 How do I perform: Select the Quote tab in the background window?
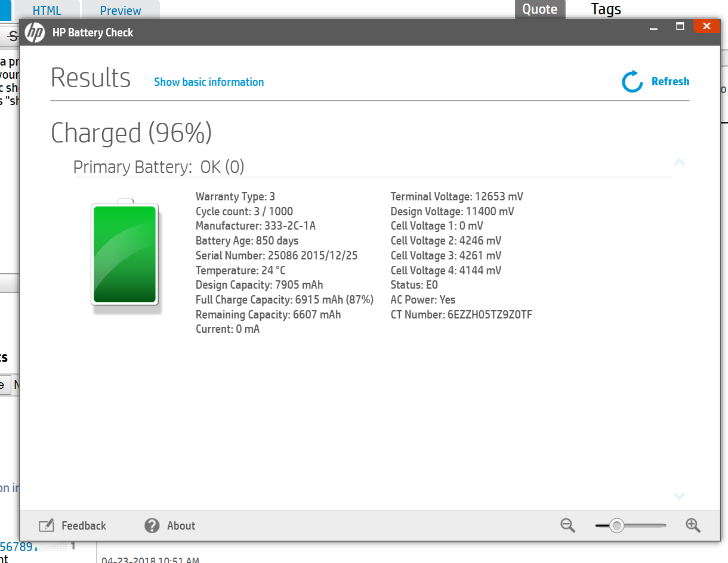[539, 9]
